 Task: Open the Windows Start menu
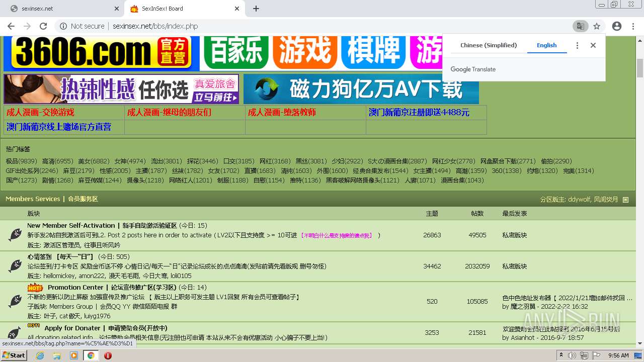[x=14, y=355]
